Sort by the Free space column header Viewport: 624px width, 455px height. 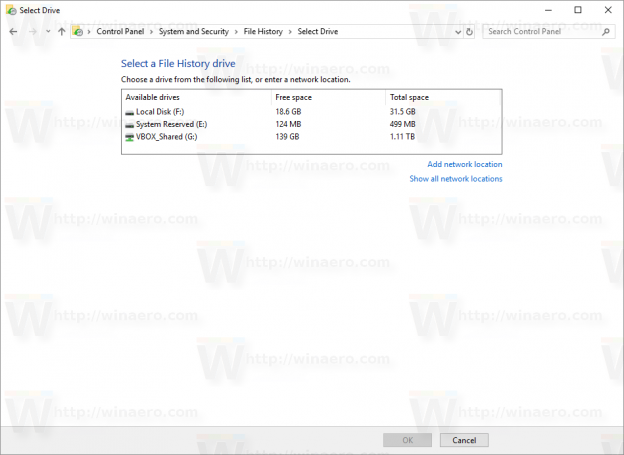coord(294,97)
